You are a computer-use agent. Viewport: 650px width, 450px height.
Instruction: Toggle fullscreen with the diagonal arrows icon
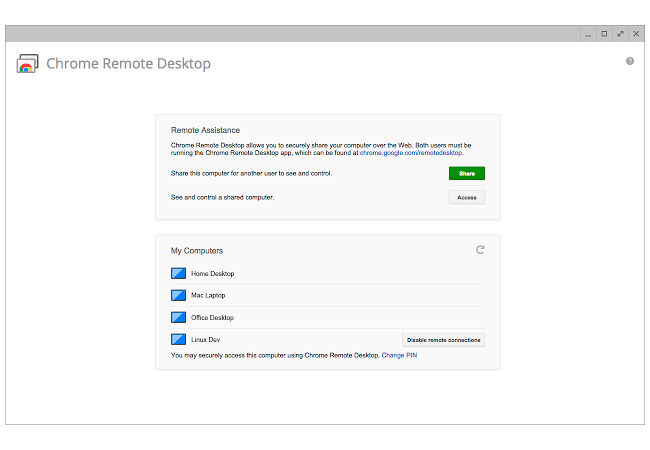point(620,34)
